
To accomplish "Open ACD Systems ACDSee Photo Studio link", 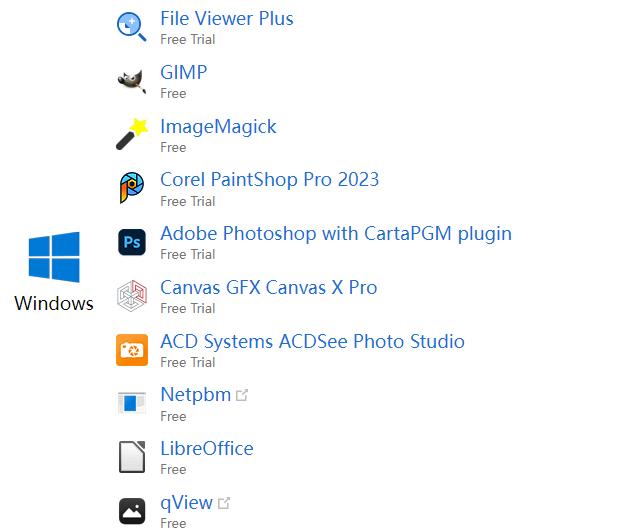I will (312, 342).
